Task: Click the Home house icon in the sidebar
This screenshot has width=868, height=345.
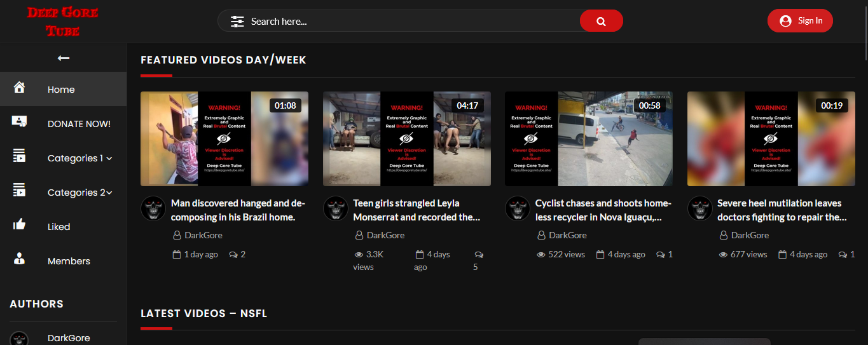Action: click(19, 88)
